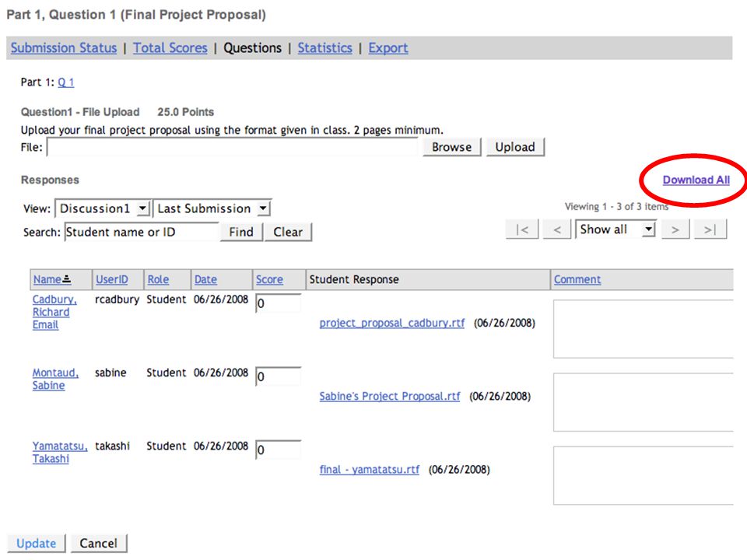Image resolution: width=747 pixels, height=560 pixels.
Task: Go to previous page of responses
Action: pos(557,229)
